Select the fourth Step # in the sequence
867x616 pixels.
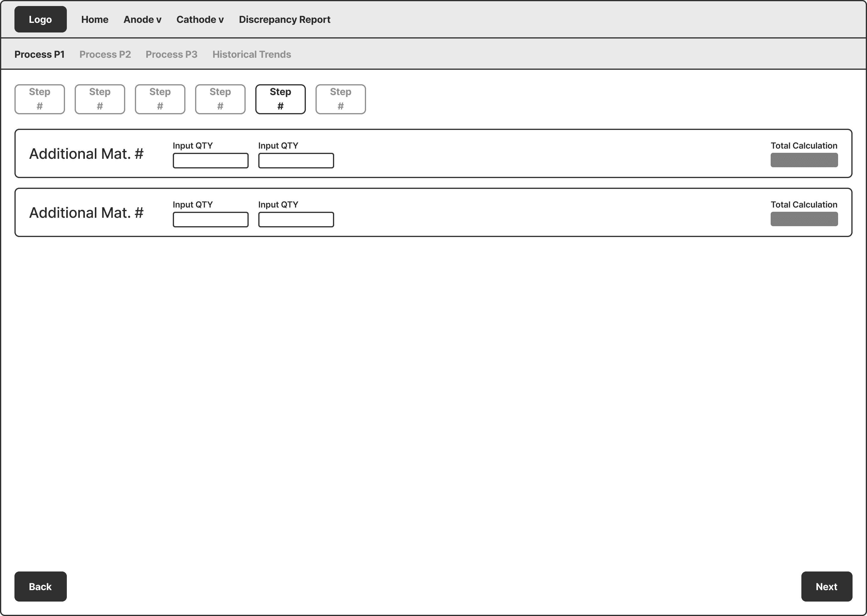tap(220, 99)
